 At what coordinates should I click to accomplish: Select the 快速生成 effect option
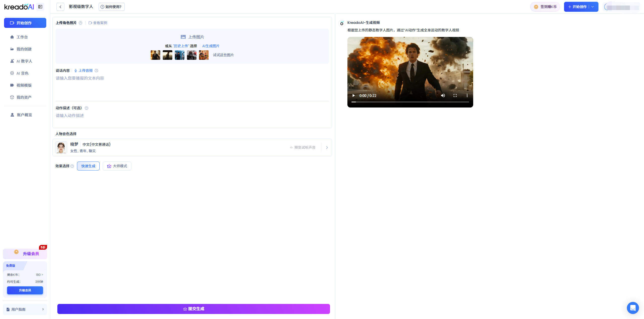[88, 166]
